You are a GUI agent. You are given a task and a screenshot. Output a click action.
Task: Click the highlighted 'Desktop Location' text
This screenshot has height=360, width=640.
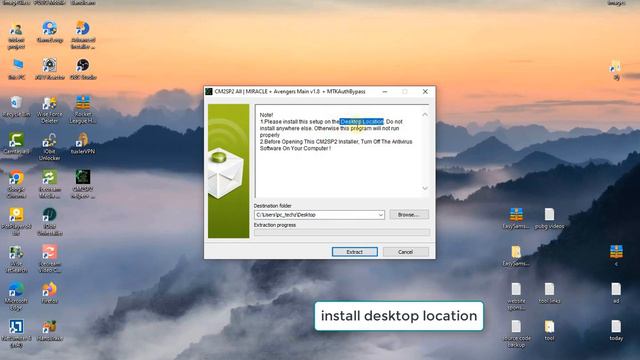pyautogui.click(x=362, y=122)
